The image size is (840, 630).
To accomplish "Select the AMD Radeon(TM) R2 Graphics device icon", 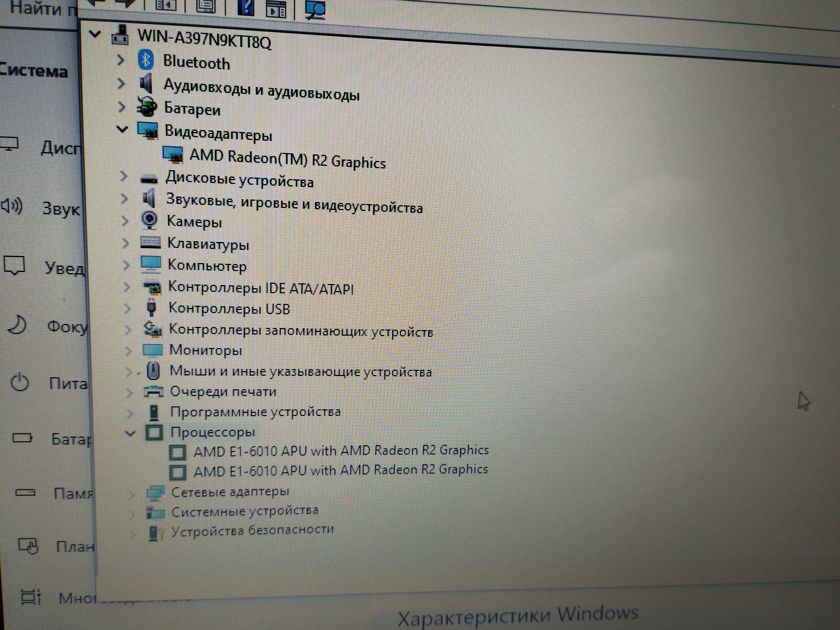I will click(x=173, y=154).
